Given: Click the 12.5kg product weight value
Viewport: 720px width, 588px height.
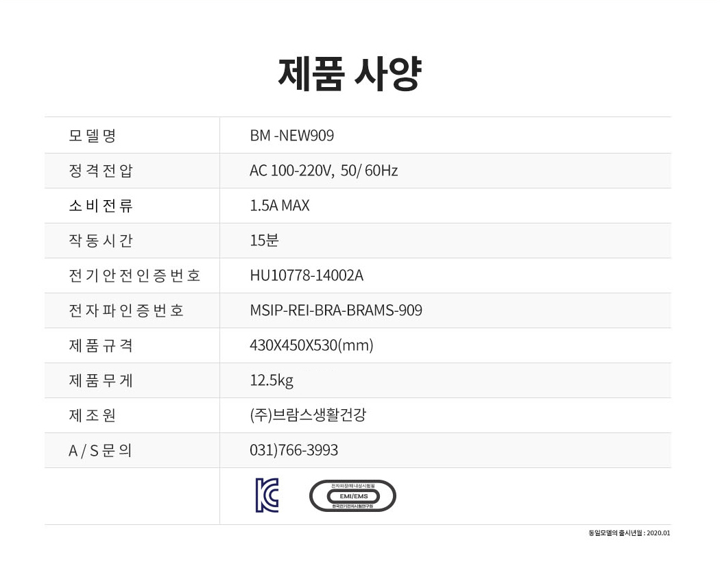Looking at the screenshot, I should pos(272,380).
